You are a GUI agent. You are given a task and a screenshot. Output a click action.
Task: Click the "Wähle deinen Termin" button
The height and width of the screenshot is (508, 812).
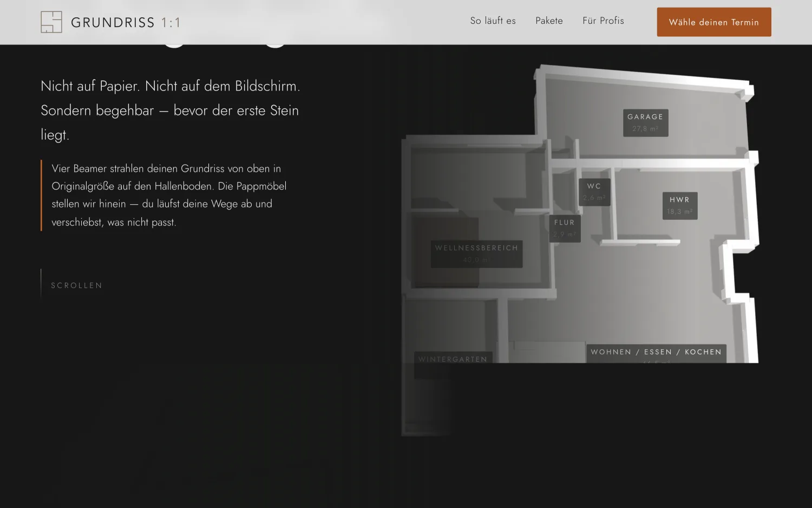[x=714, y=22]
